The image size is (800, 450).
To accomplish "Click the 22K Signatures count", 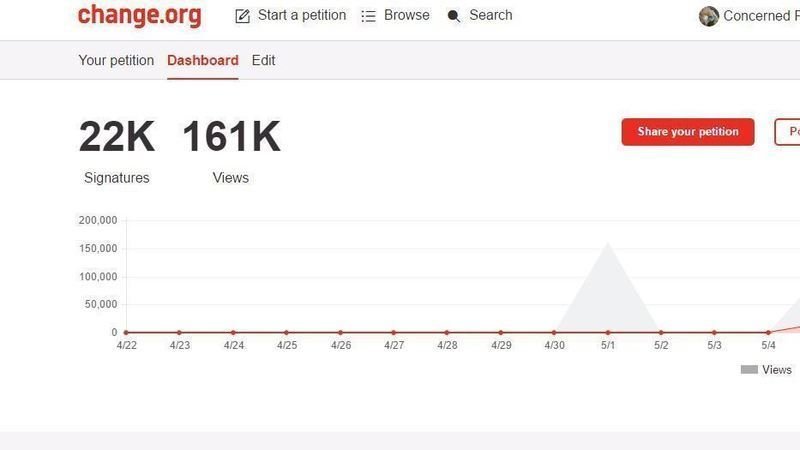I will point(117,138).
